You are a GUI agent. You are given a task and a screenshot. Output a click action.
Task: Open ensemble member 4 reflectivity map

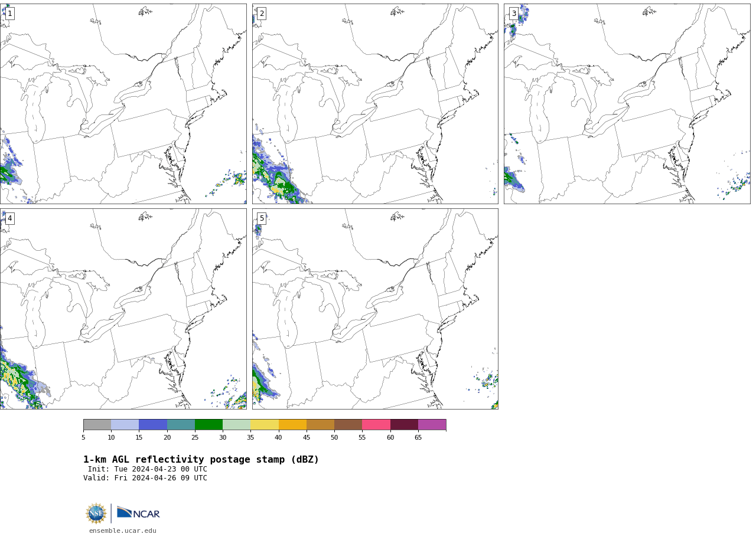click(x=123, y=309)
